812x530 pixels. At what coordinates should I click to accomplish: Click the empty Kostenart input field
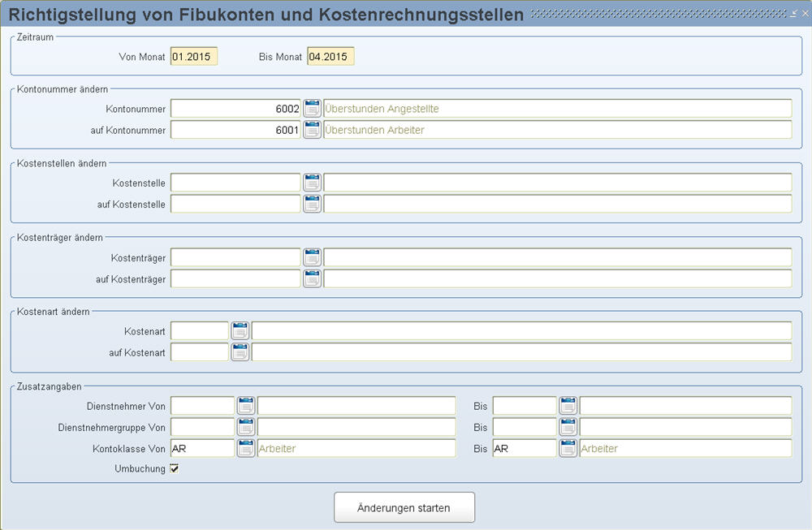(x=200, y=330)
